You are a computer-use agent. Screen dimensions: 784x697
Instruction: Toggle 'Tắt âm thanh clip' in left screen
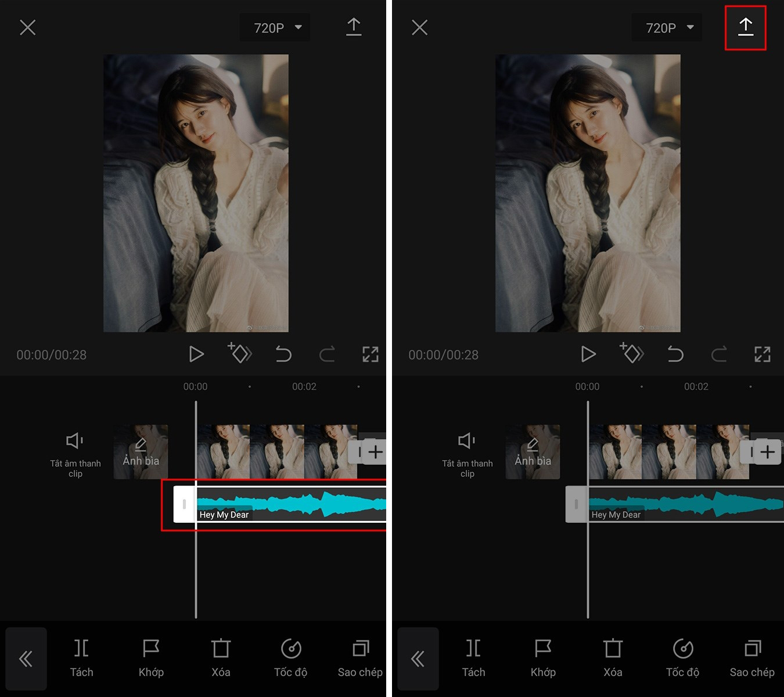(x=75, y=455)
